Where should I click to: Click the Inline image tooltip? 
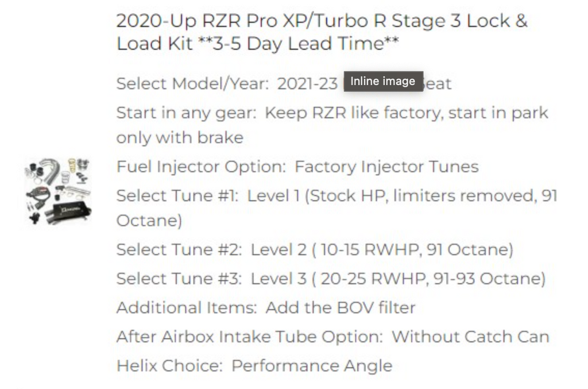click(383, 81)
